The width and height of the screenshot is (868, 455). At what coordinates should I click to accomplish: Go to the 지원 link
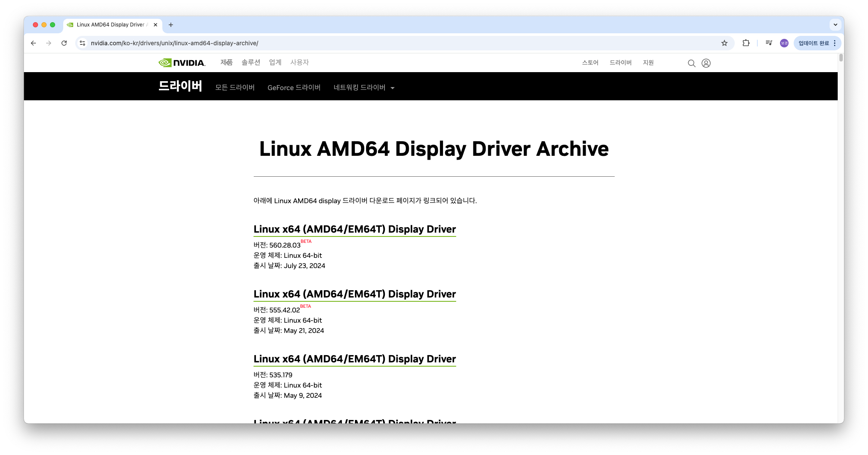[648, 63]
